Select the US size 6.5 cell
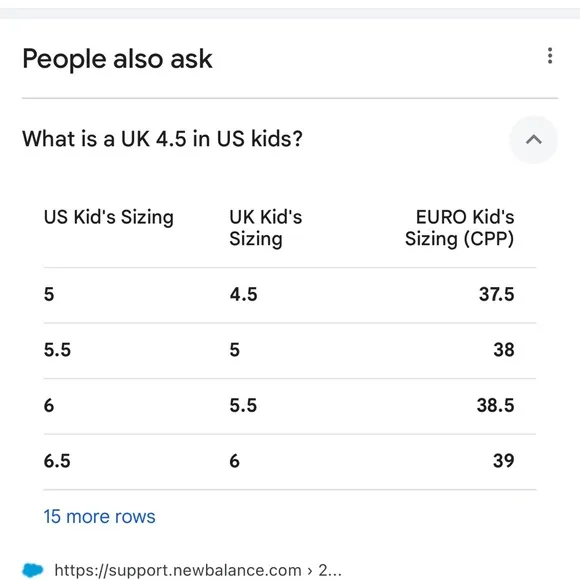Viewport: 580px width, 580px height. (57, 461)
